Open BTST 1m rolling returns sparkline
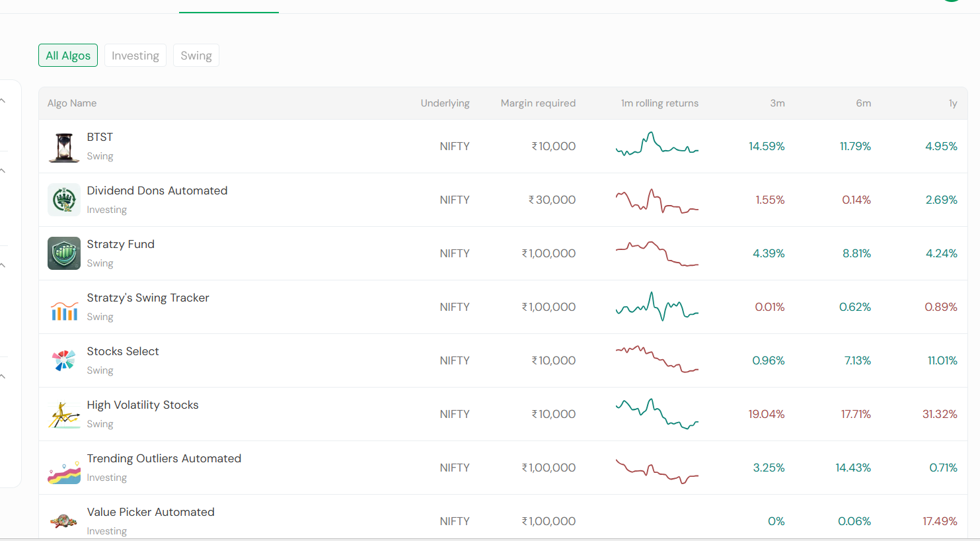The image size is (980, 541). pos(657,144)
